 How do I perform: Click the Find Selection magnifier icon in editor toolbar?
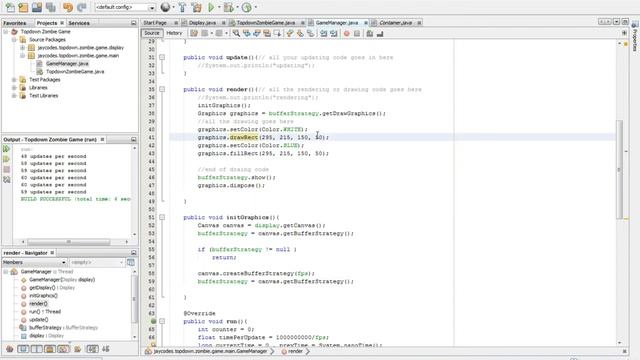pos(236,33)
